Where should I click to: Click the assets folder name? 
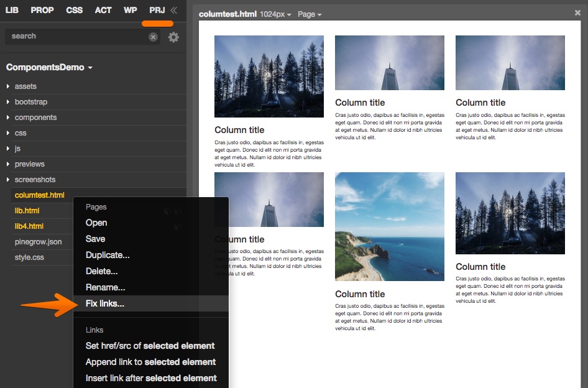point(25,86)
